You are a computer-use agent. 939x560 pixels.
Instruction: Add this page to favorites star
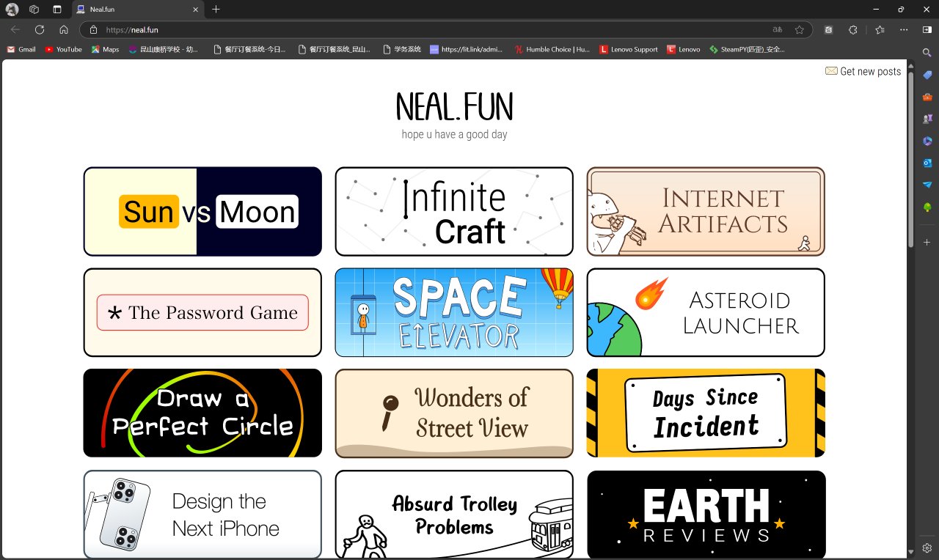pos(800,30)
